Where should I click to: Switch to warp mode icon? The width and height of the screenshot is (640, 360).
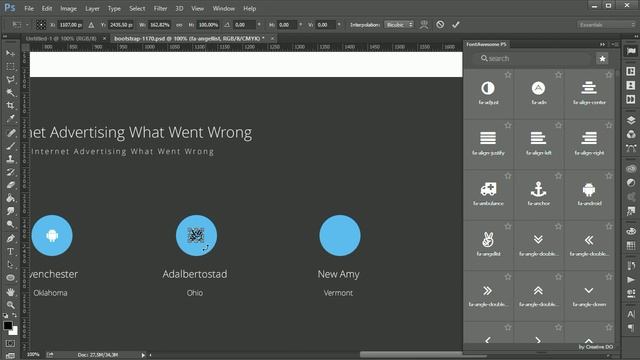tap(424, 25)
